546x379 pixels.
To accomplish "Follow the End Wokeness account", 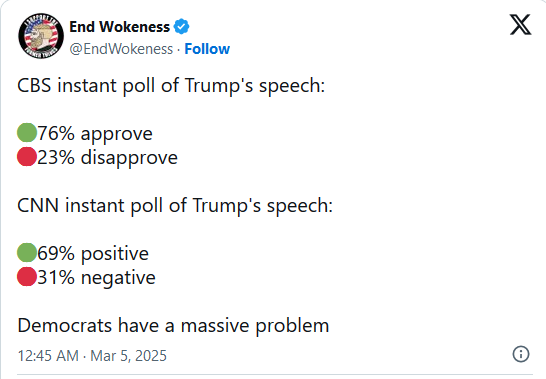I will pos(207,49).
